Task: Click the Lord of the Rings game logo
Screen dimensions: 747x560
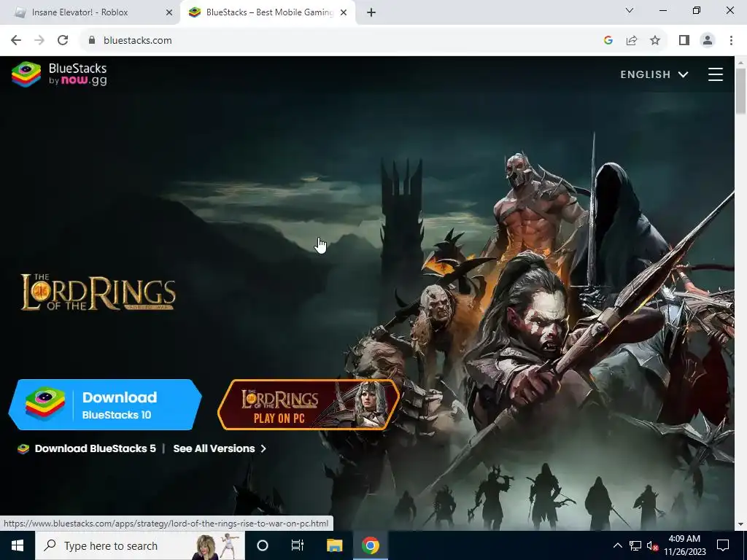Action: click(98, 292)
